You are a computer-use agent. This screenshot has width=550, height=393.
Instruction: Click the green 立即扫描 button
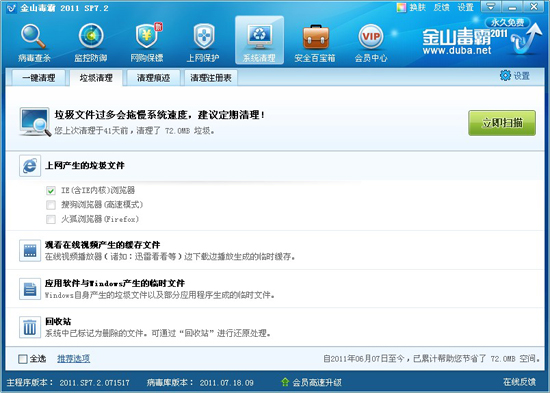click(502, 123)
